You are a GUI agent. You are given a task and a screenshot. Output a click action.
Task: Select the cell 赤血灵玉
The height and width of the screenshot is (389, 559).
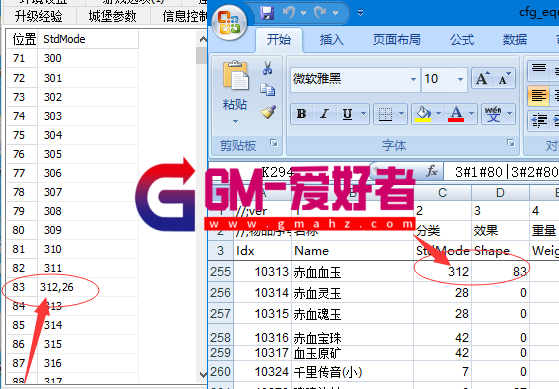coord(352,293)
